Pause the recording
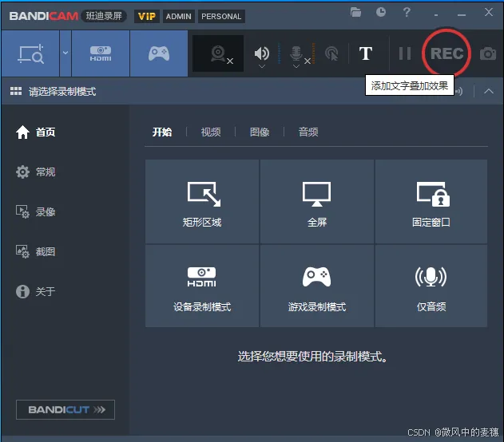This screenshot has height=442, width=504. click(405, 53)
